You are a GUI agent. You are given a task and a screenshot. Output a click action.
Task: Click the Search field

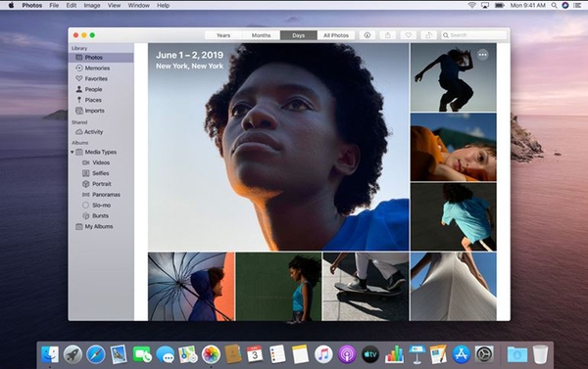coord(473,35)
